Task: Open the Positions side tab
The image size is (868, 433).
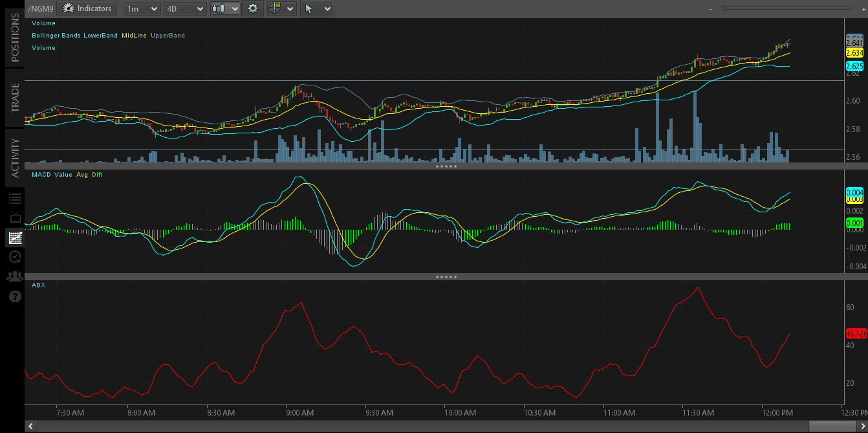Action: coord(15,38)
